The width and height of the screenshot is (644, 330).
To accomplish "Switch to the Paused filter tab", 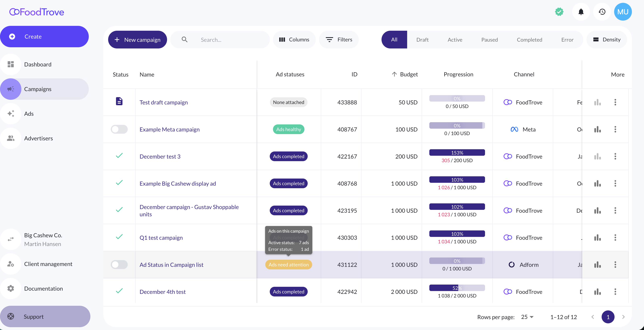I will [489, 40].
